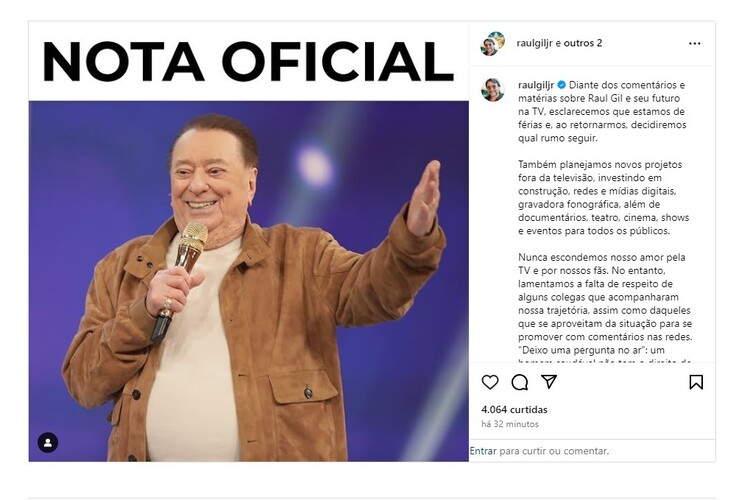Open raulgiljr profile picture in the header
Image resolution: width=750 pixels, height=500 pixels.
point(493,44)
